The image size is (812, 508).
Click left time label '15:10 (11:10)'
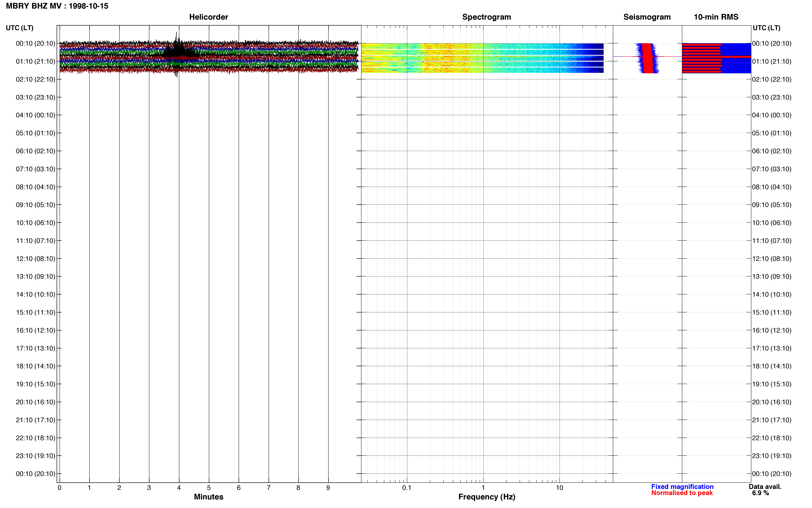[36, 313]
